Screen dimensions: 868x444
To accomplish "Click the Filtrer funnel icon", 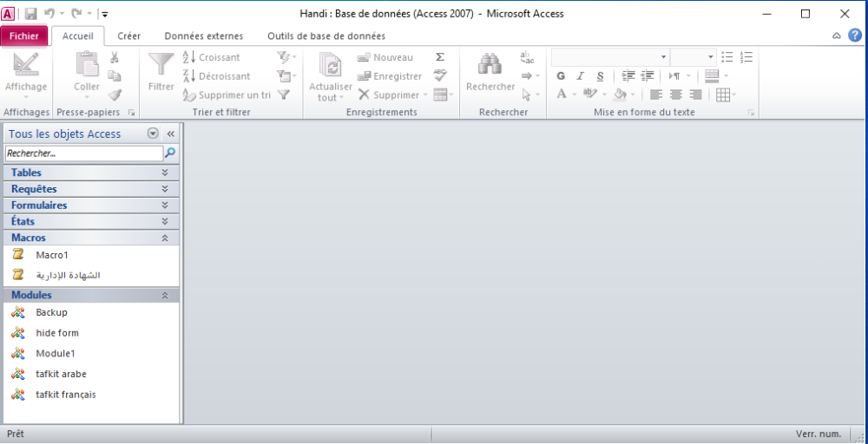I will coord(161,65).
